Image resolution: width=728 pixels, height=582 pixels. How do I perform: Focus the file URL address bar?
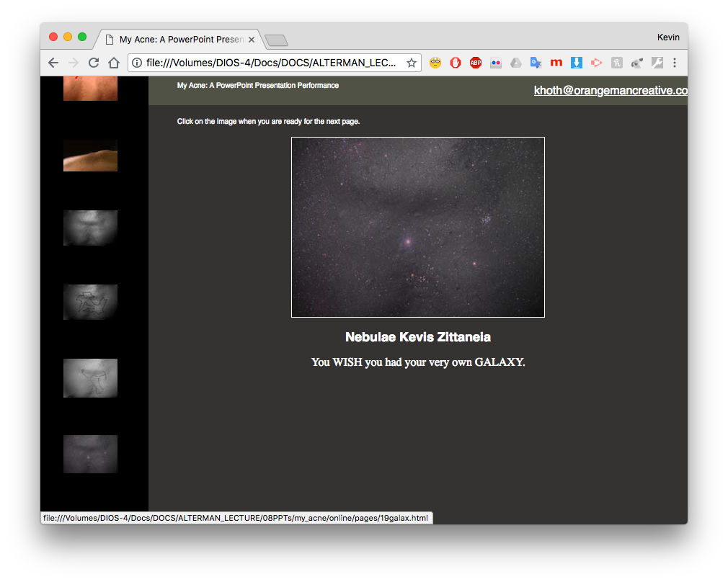[x=270, y=63]
